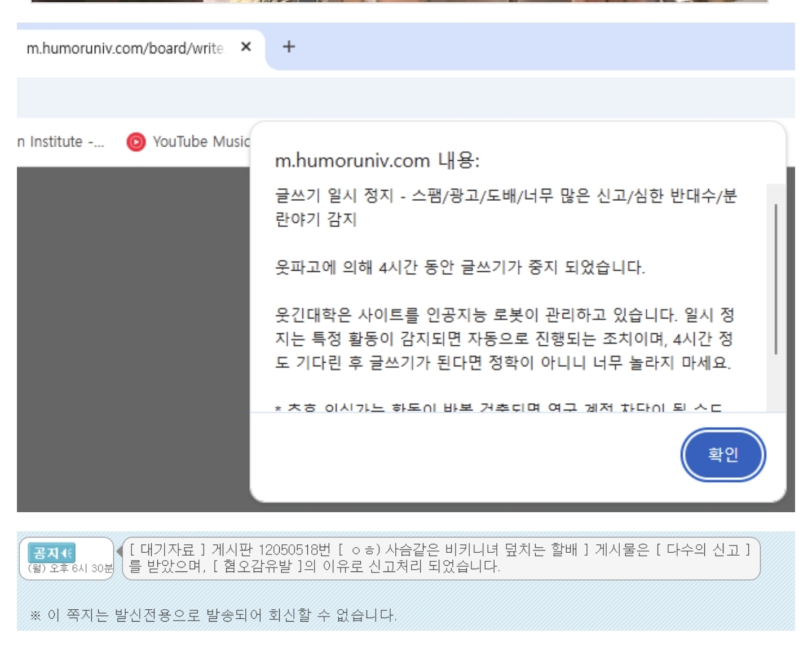This screenshot has height=647, width=812.
Task: Click the dialog title m.humoruniv.com 내용
Action: [x=377, y=161]
